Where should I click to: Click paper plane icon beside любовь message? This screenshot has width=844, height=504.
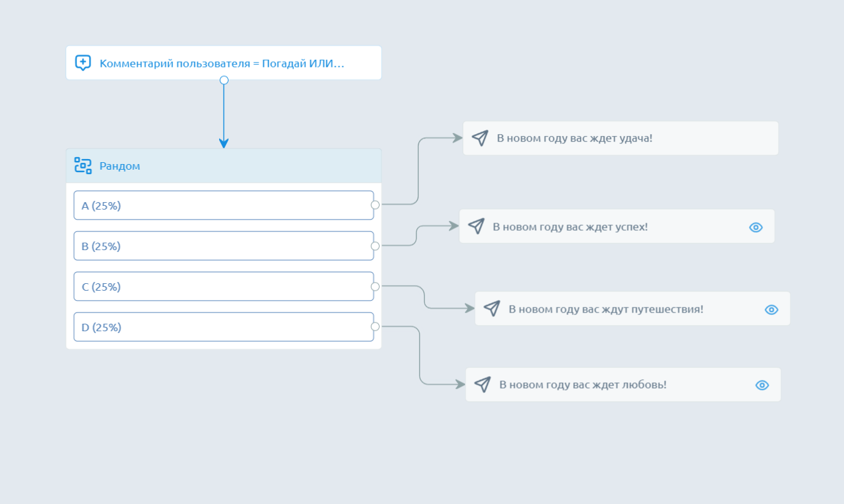click(483, 384)
